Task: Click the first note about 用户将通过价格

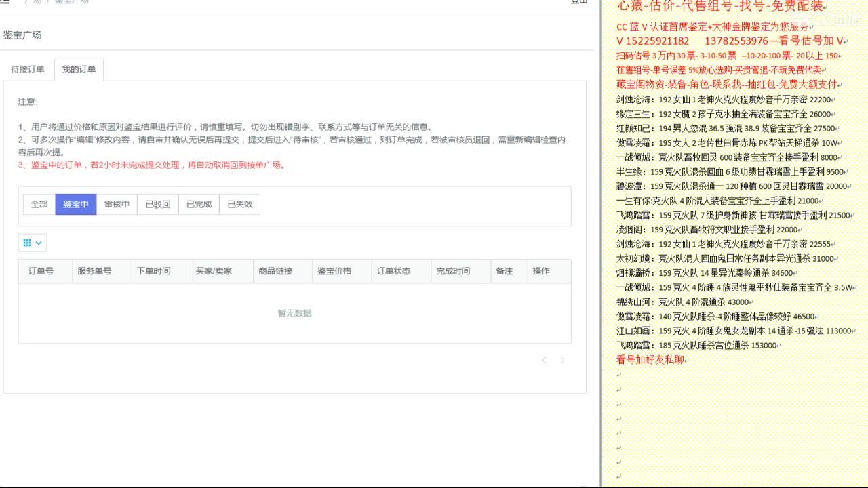Action: [226, 127]
